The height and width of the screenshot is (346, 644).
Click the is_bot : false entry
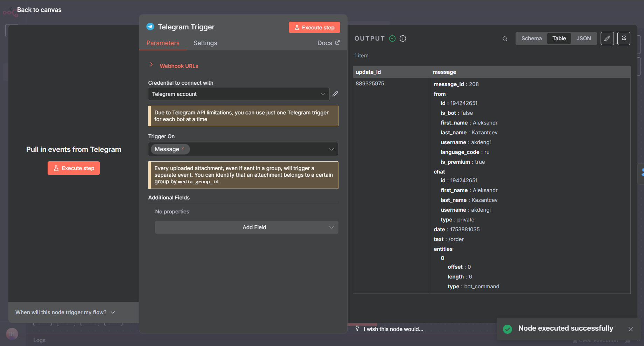click(457, 113)
